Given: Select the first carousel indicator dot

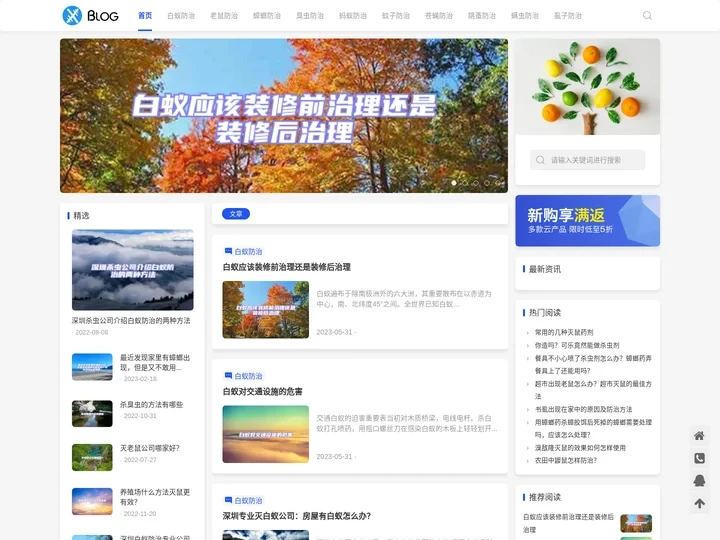Looking at the screenshot, I should 454,183.
